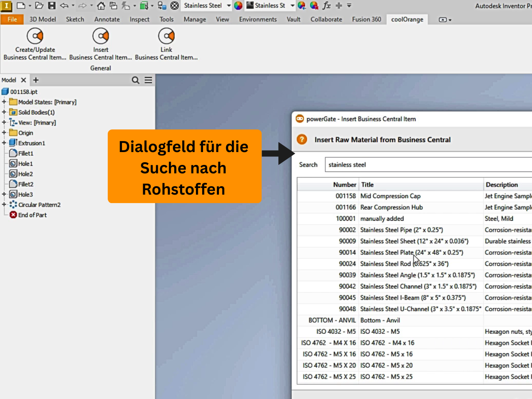Screen dimensions: 532x399
Task: Open the Model browser hamburger menu
Action: click(148, 80)
